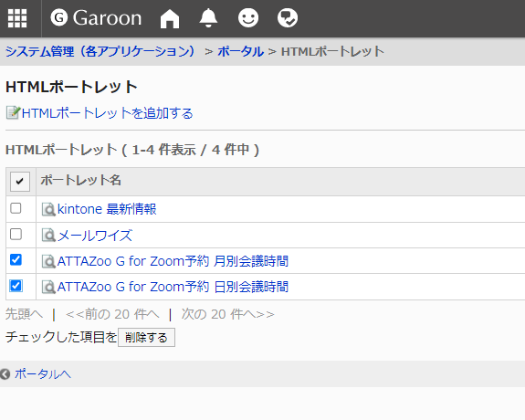Go to the home icon in the header
This screenshot has width=525, height=420.
[x=170, y=18]
